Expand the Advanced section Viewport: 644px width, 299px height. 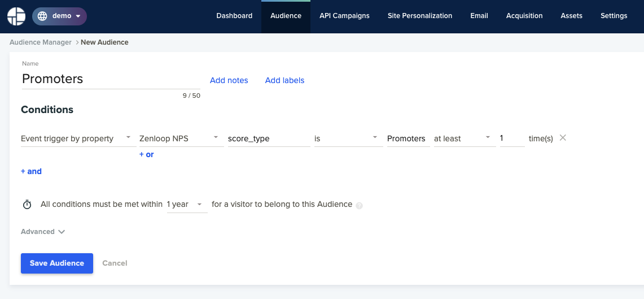43,232
